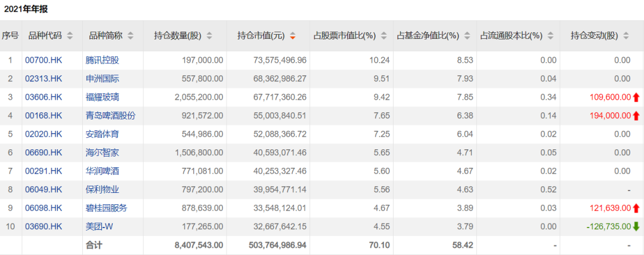Image resolution: width=644 pixels, height=255 pixels.
Task: Click holding quantity 2,055,200.00
Action: [x=199, y=97]
